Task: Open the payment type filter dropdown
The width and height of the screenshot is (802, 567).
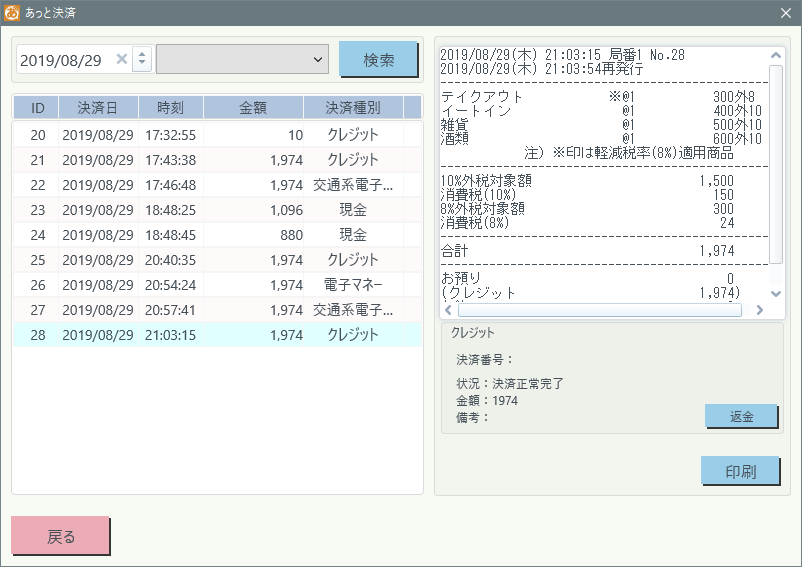Action: click(243, 60)
